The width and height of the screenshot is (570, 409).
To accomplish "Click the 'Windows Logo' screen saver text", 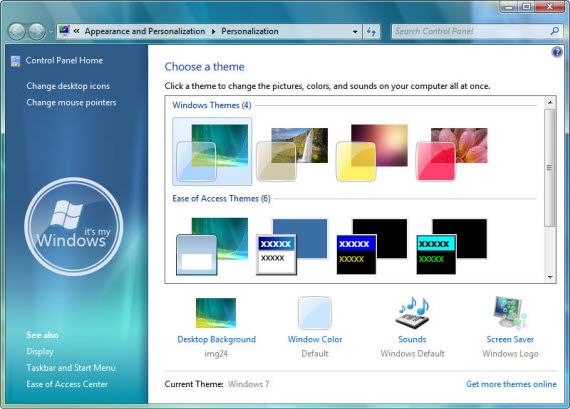I will (x=510, y=354).
